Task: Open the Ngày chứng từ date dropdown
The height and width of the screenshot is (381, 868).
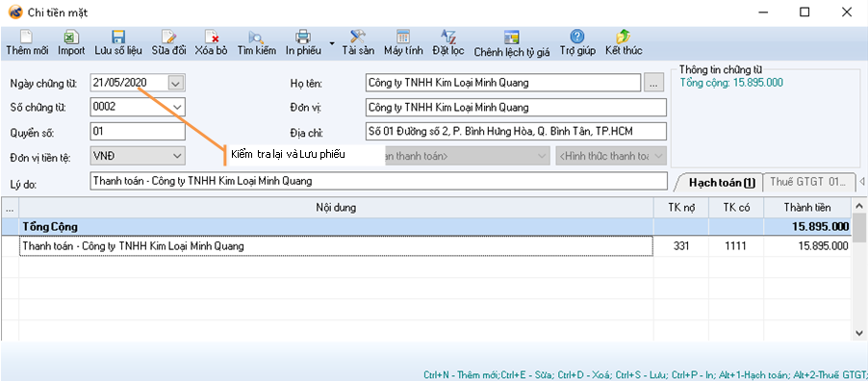Action: [175, 83]
